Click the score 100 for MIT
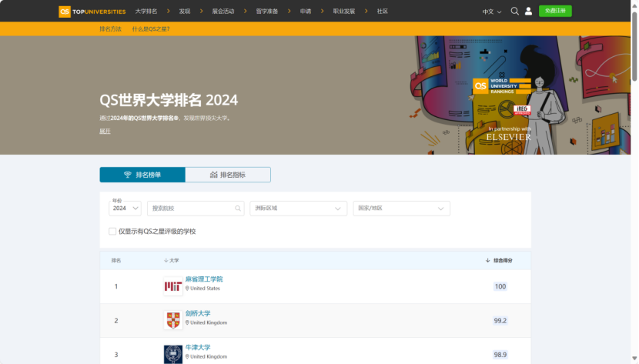The image size is (639, 364). pyautogui.click(x=500, y=286)
